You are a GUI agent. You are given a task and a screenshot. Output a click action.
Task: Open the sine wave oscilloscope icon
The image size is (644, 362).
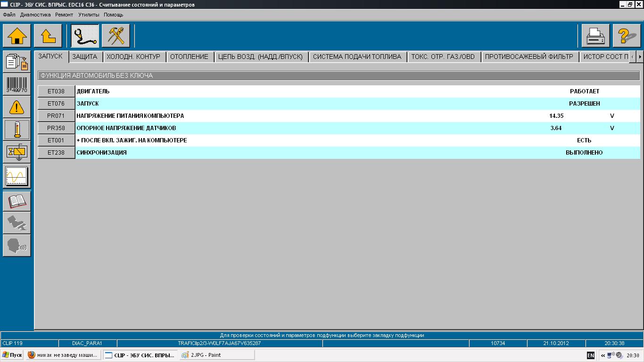[17, 177]
